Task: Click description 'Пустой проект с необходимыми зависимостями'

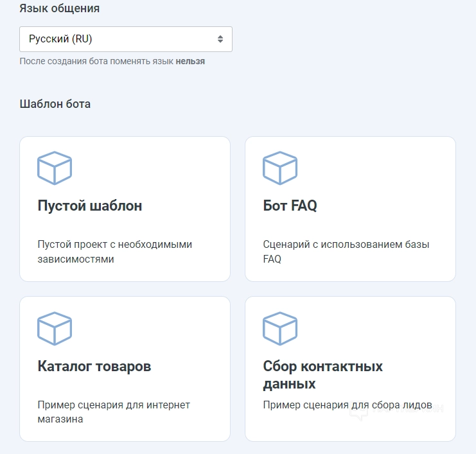Action: 115,252
